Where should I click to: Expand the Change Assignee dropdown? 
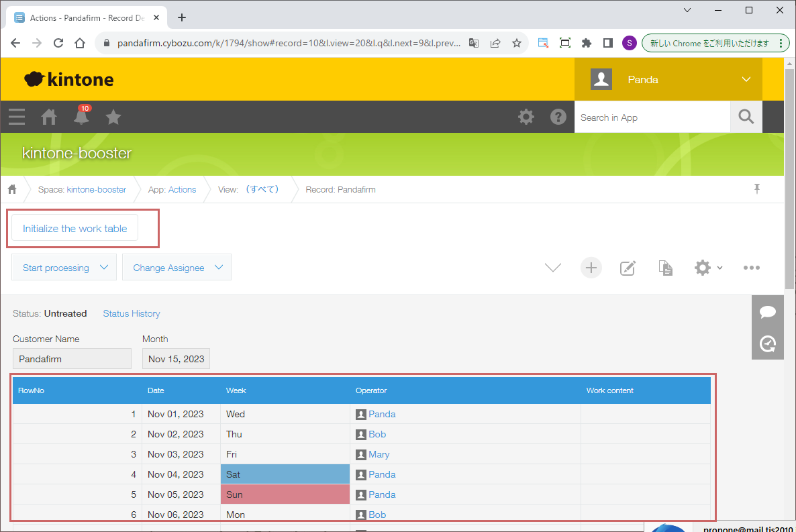pyautogui.click(x=177, y=268)
